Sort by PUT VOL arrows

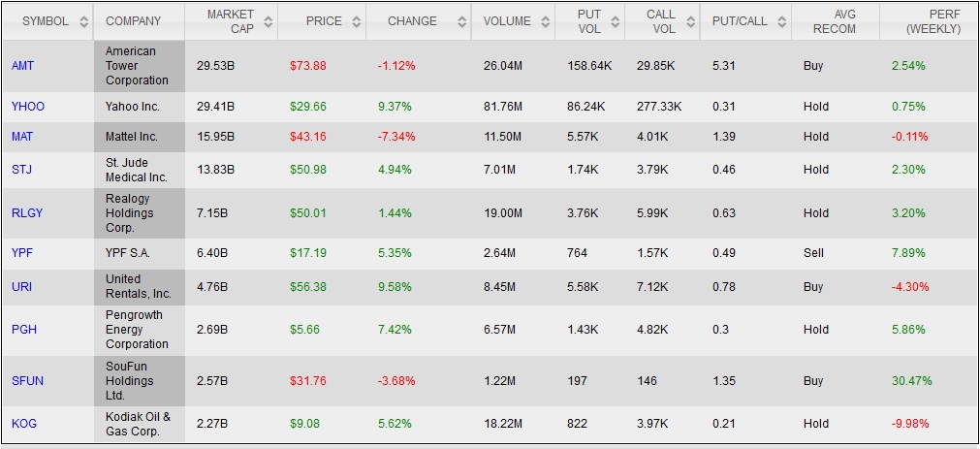(615, 21)
